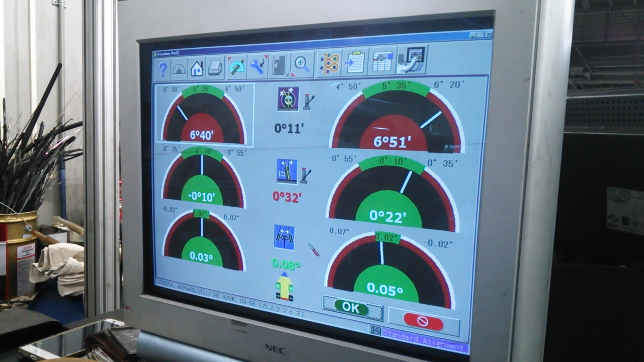This screenshot has height=362, width=644.
Task: Open the handshake spreadsheet icon
Action: click(383, 61)
